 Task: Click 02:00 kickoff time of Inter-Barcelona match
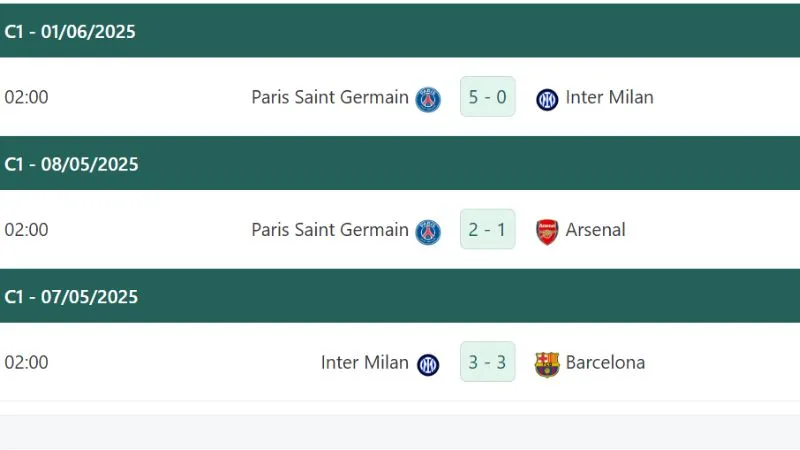click(27, 362)
